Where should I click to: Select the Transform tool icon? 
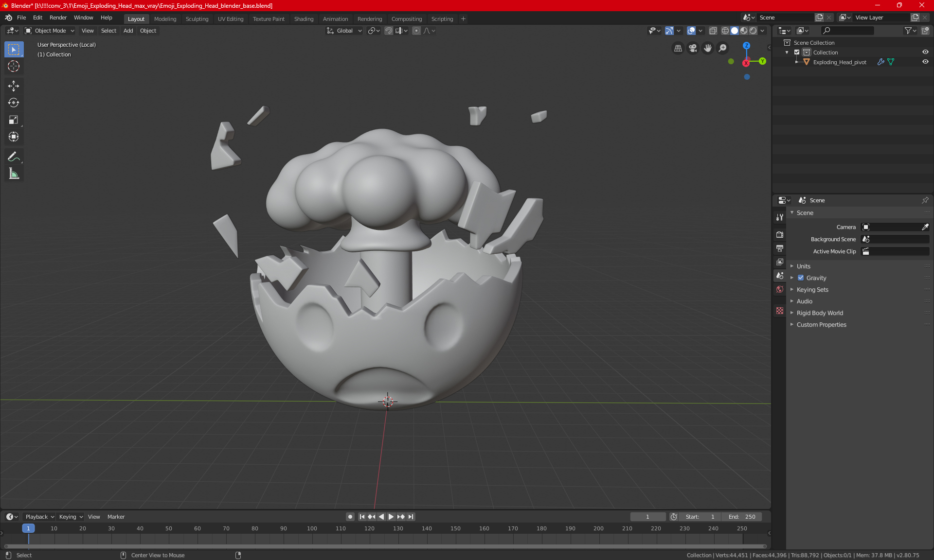tap(13, 137)
